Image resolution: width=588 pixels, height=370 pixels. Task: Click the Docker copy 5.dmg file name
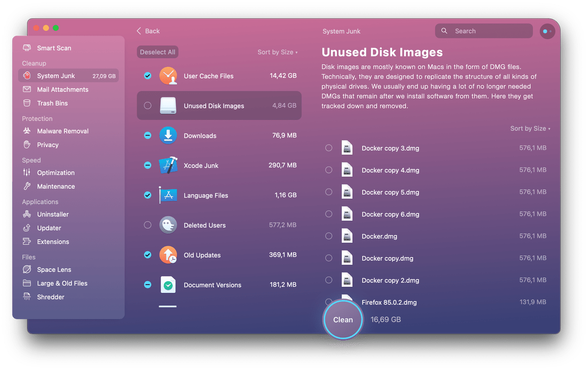[x=391, y=192]
